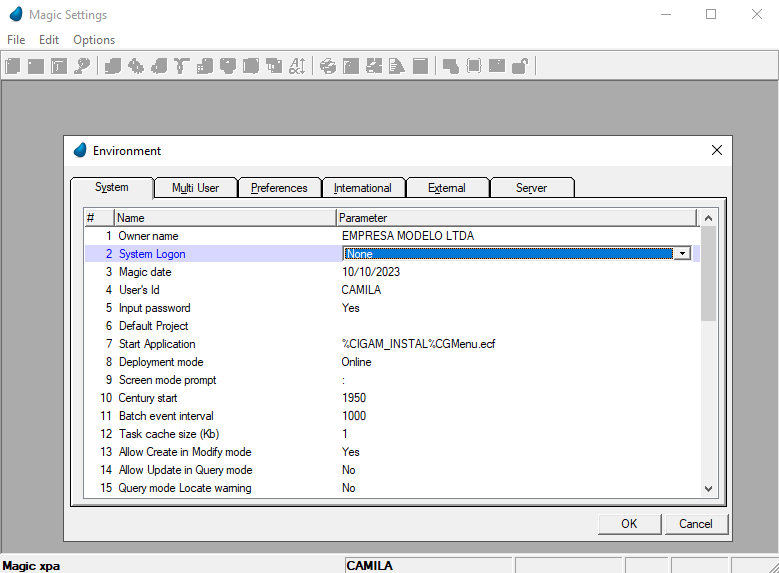Click the scrollbar up arrow in the parameter list
The image size is (779, 573).
[708, 218]
